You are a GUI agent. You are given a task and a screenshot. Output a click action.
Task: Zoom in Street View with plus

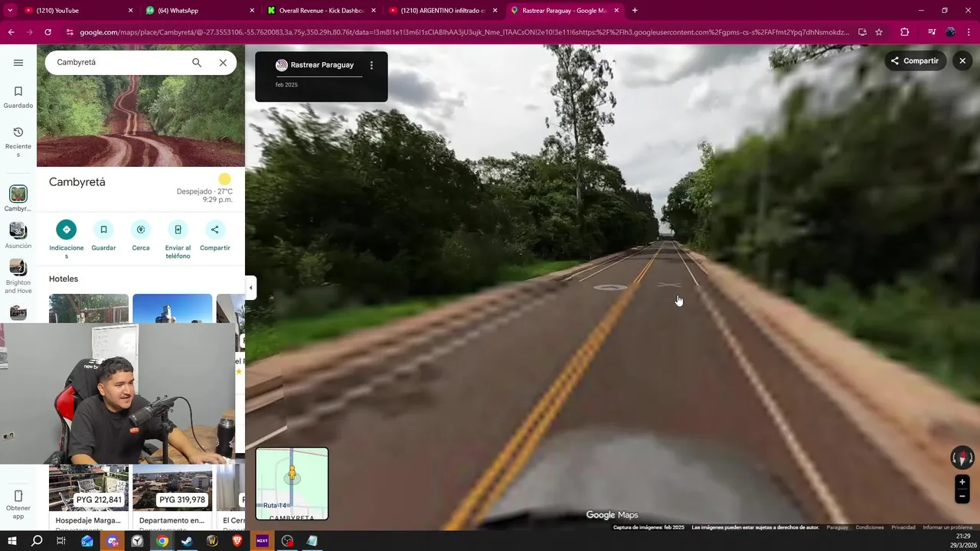(x=962, y=482)
